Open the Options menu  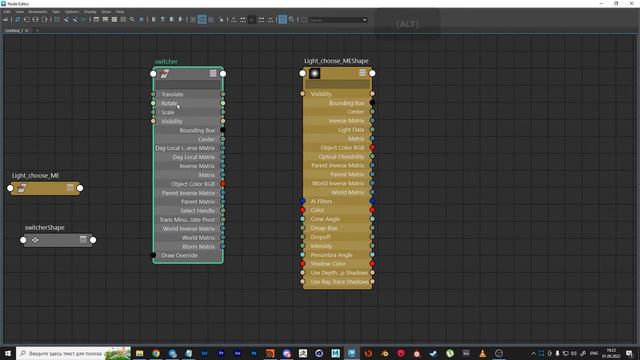point(72,12)
